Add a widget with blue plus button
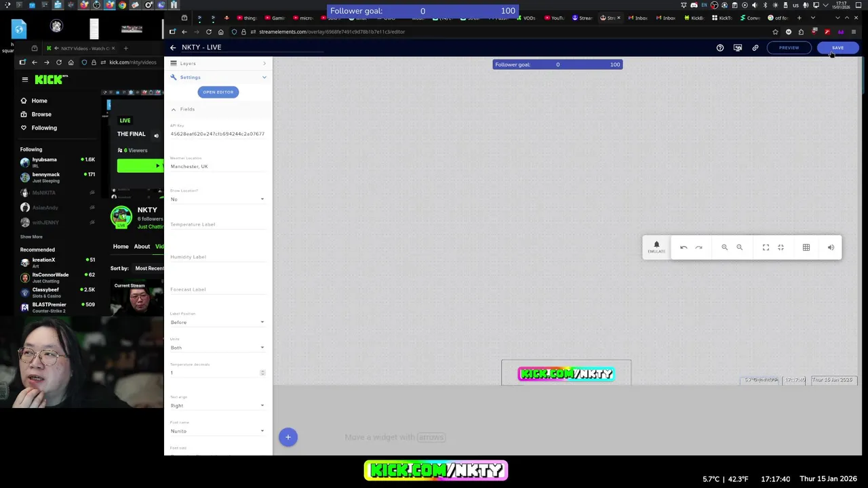Screen dimensions: 868x488 (x=288, y=437)
